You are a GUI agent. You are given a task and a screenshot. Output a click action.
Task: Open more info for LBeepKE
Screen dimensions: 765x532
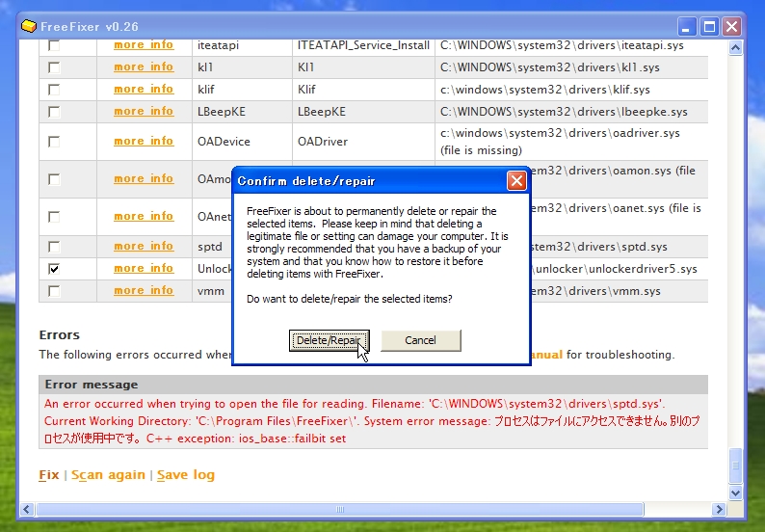tap(144, 111)
